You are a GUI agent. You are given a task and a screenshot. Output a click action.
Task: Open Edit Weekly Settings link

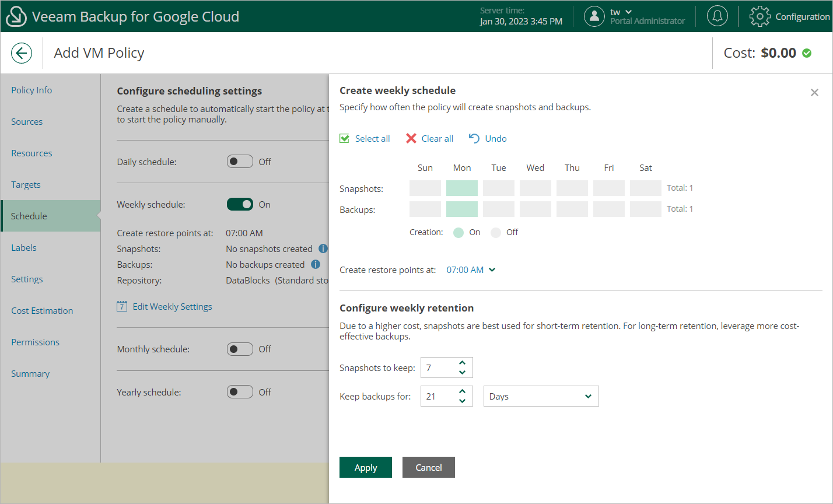point(172,307)
